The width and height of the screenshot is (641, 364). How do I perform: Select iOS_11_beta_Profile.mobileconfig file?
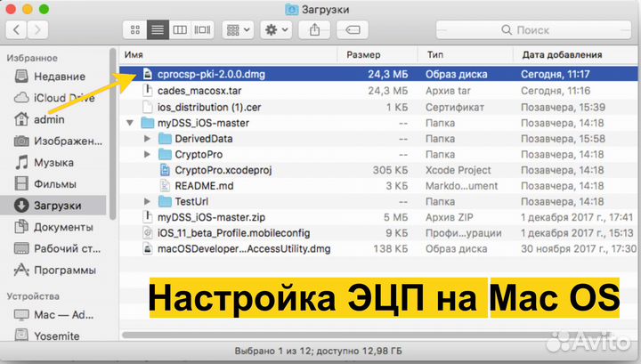[x=378, y=233]
